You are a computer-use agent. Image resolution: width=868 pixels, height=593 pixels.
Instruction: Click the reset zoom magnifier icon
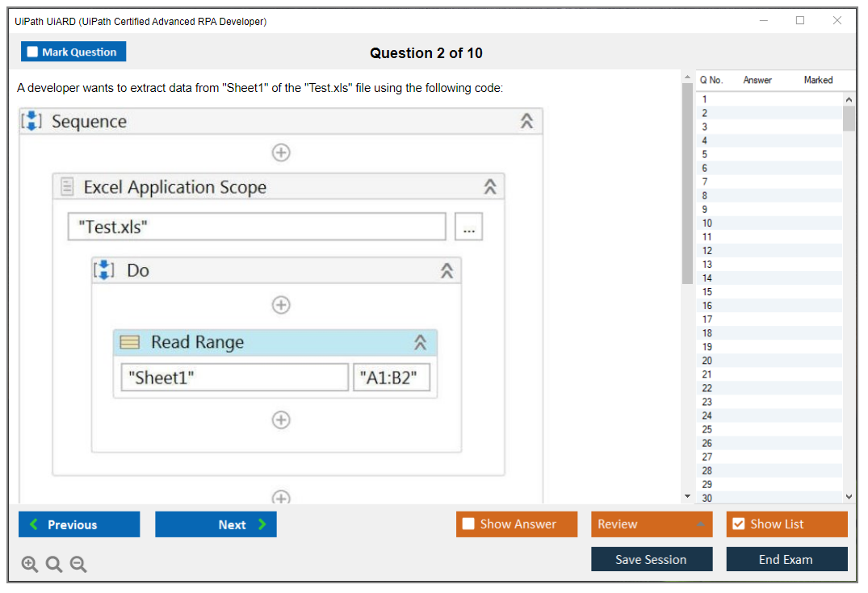pos(54,565)
